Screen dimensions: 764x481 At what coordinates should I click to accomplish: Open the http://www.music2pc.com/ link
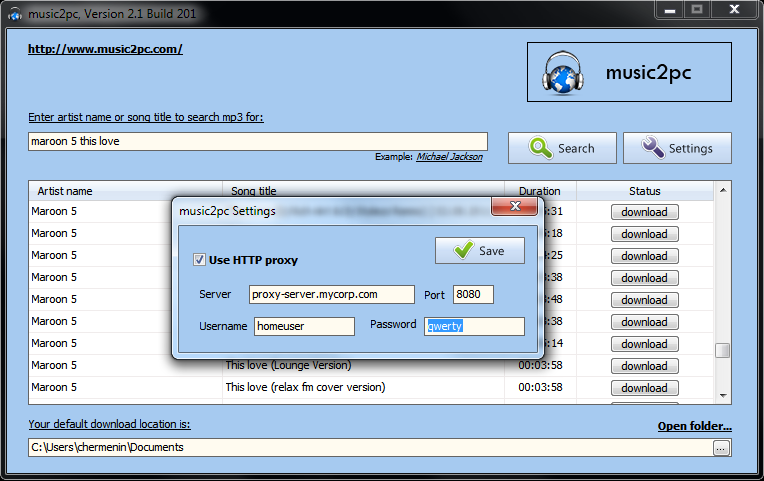click(x=105, y=49)
